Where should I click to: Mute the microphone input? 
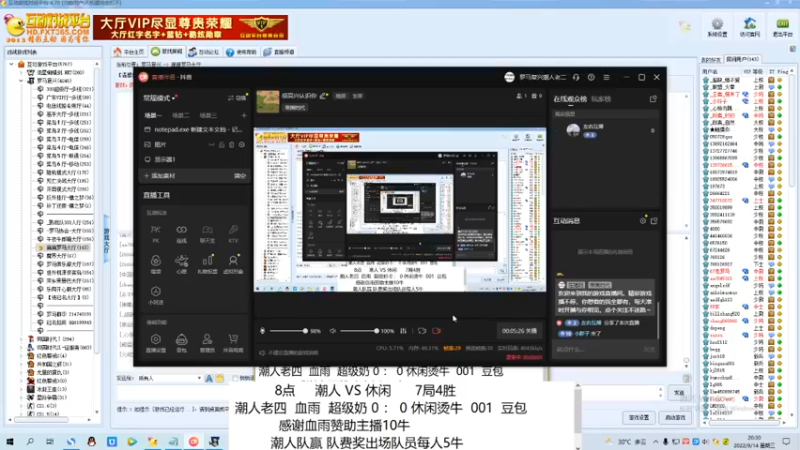[263, 331]
